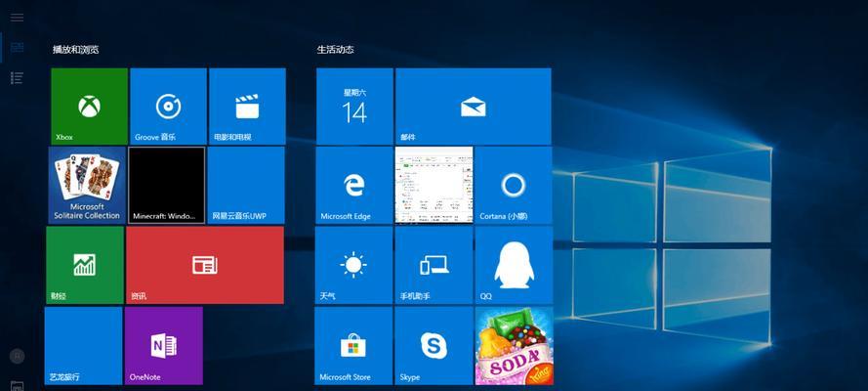The image size is (868, 391).
Task: Launch Microsoft Edge browser tile
Action: click(354, 185)
